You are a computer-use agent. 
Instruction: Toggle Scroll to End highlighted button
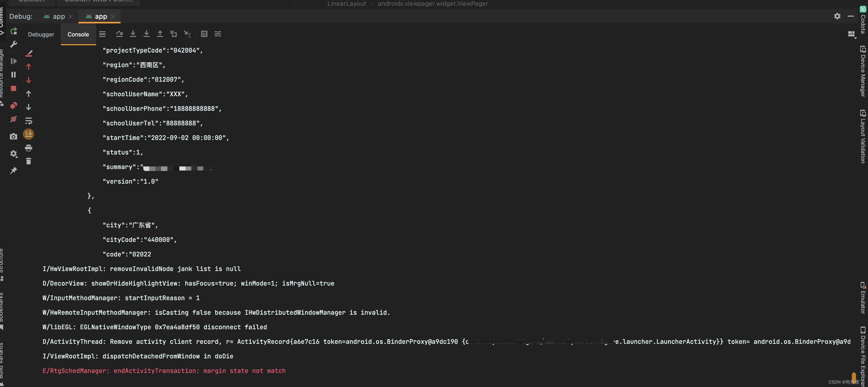(x=29, y=134)
